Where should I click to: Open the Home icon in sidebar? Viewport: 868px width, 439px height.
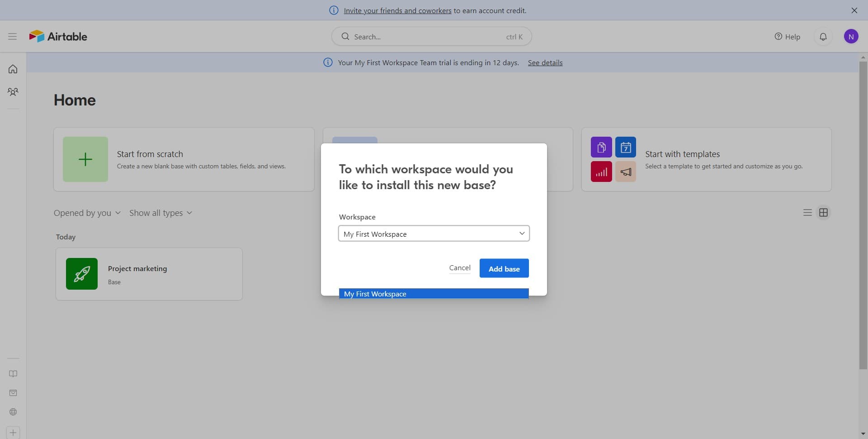pyautogui.click(x=13, y=69)
